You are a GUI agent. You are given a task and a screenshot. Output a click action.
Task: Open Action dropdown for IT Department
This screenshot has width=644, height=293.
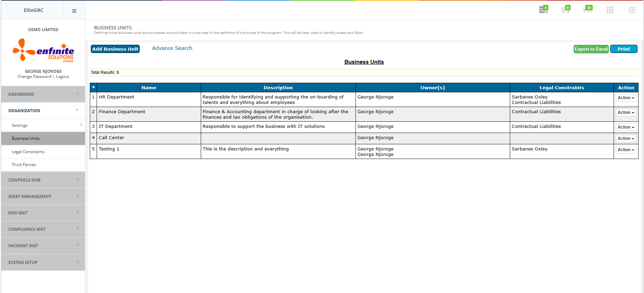tap(626, 127)
